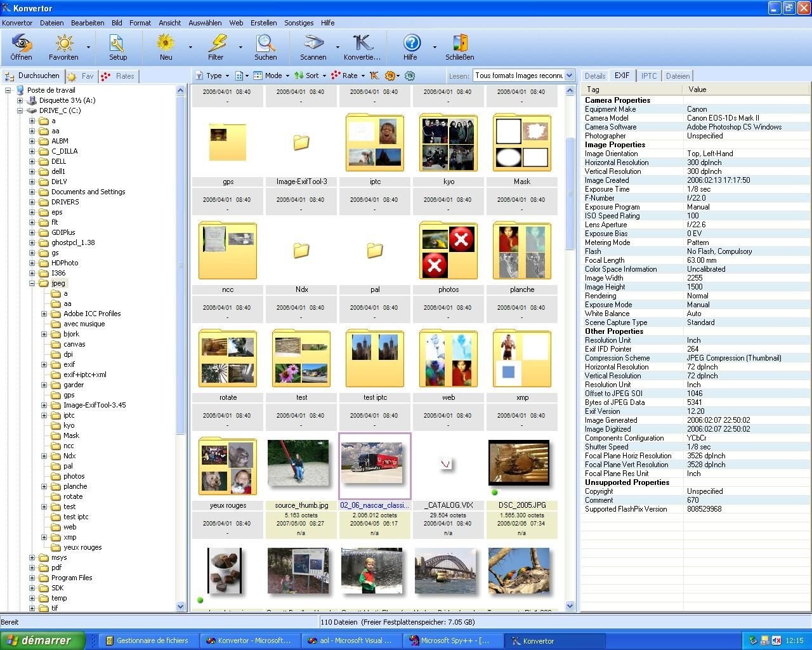The width and height of the screenshot is (812, 650).
Task: Open the Bearbeiten menu
Action: click(x=88, y=23)
